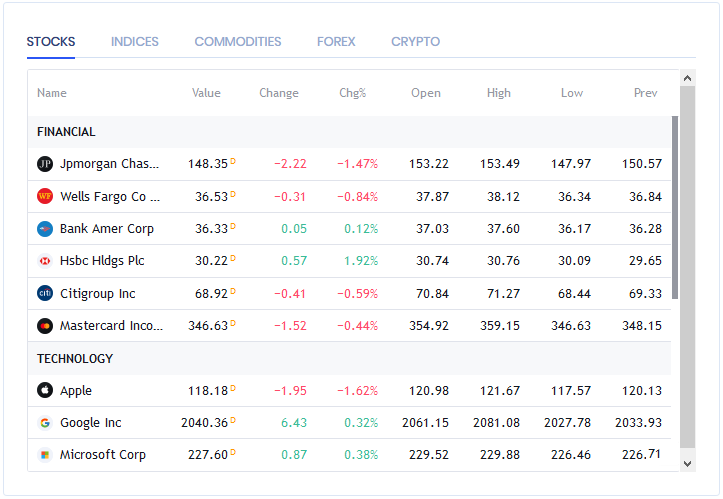Click Hsbc value 30.22
The width and height of the screenshot is (723, 499).
point(211,261)
